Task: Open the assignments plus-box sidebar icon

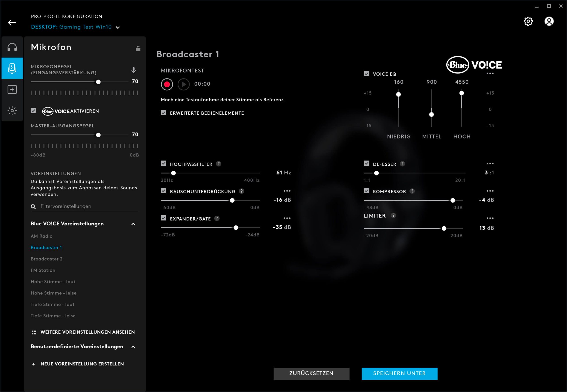Action: pyautogui.click(x=12, y=89)
